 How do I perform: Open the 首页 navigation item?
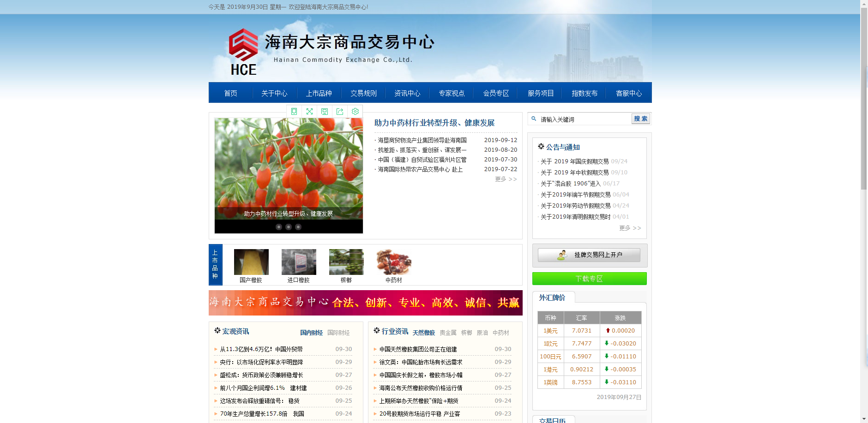[231, 93]
